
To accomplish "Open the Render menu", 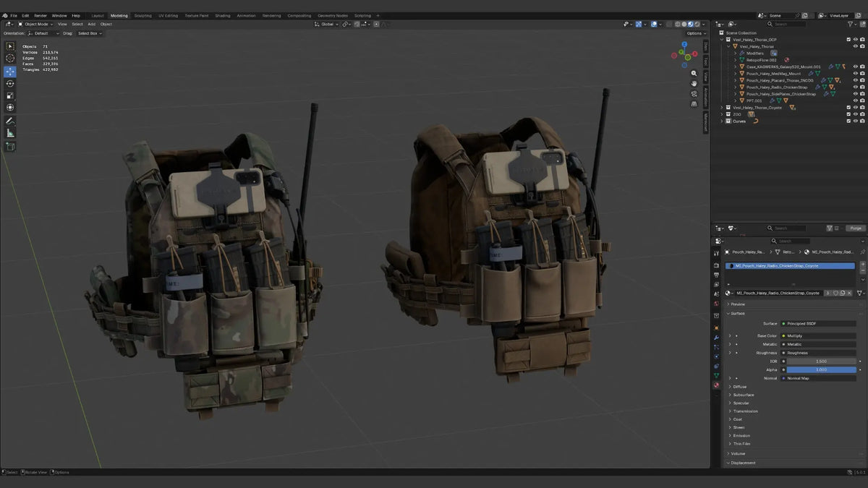I will [41, 15].
